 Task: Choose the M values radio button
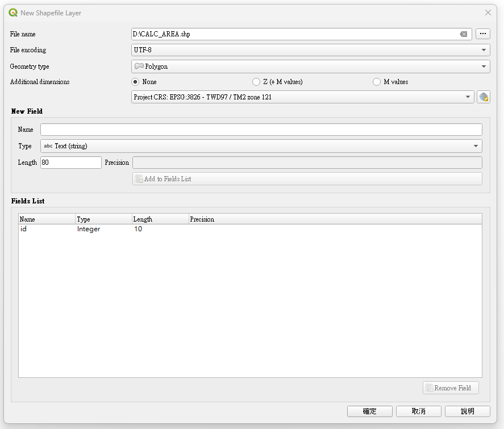[377, 82]
